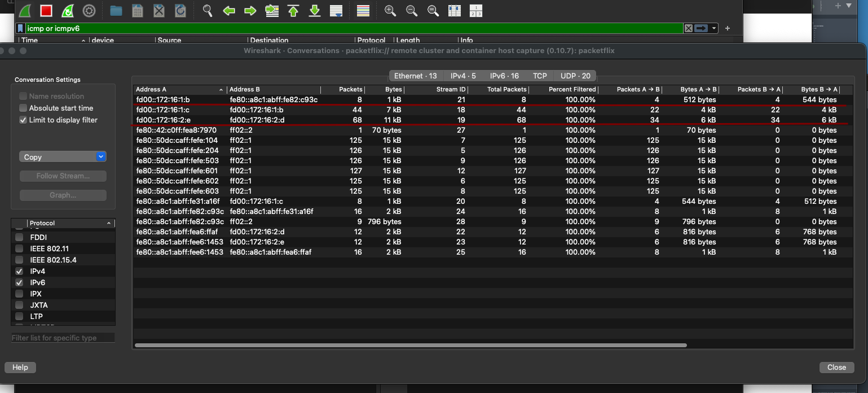Enable Absolute start time checkbox
Image resolution: width=868 pixels, height=393 pixels.
point(23,108)
